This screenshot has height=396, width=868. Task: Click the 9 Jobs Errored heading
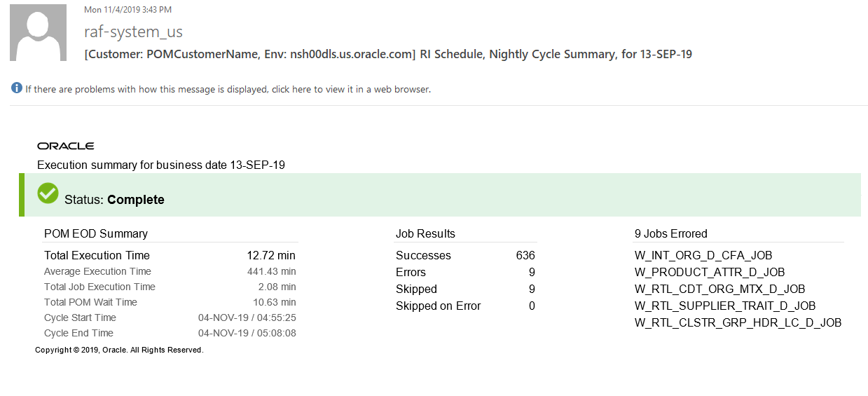[671, 234]
